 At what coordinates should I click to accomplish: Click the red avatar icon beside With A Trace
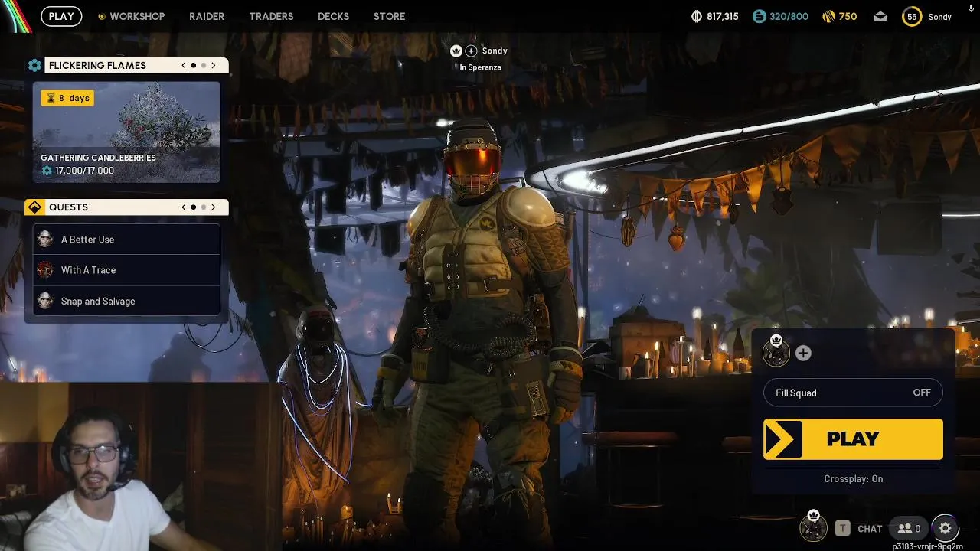pyautogui.click(x=45, y=270)
